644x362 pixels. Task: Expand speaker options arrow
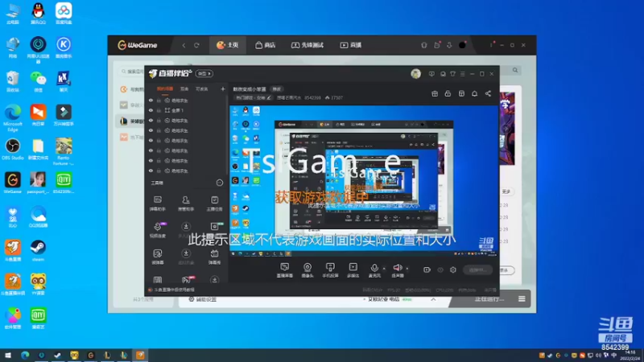coord(407,269)
